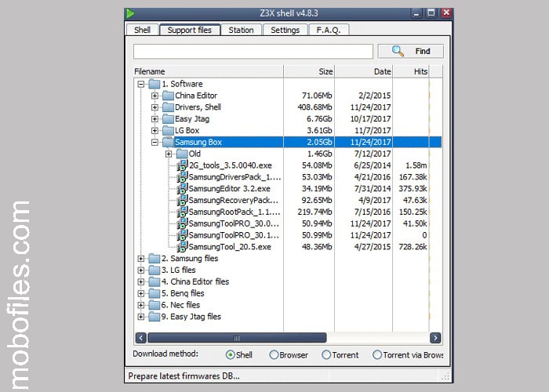Select the SamsungTool_20.5.exe filename
Viewport: 549px width, 392px height.
tap(230, 247)
